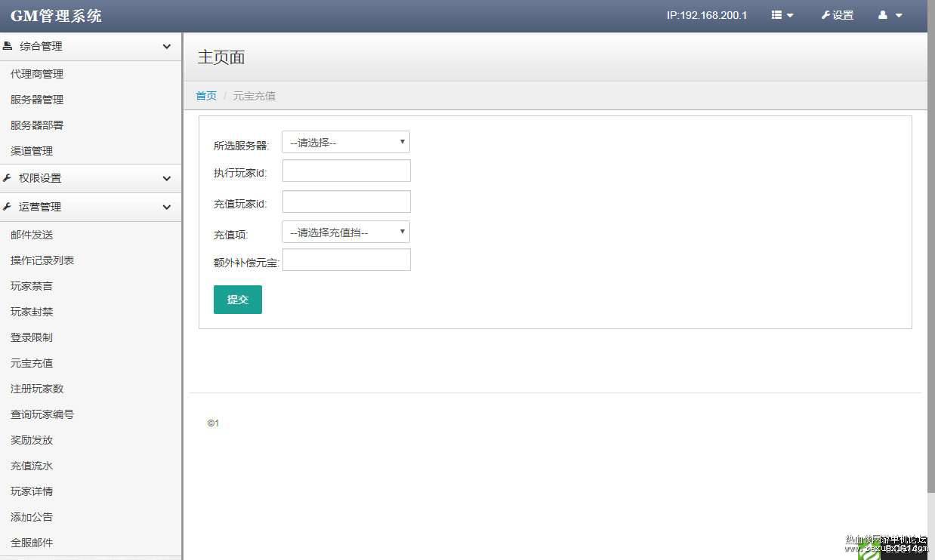The image size is (935, 560).
Task: Collapse the 运营管理 chevron
Action: point(167,208)
